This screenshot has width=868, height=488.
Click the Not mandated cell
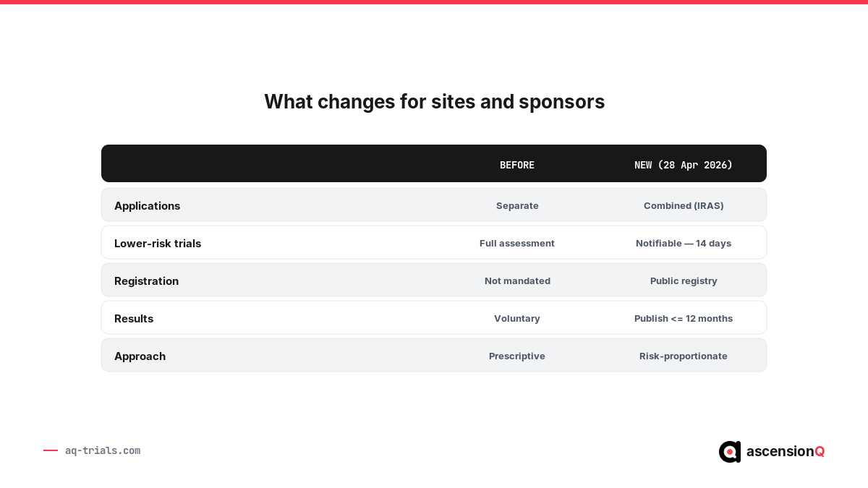click(x=517, y=281)
